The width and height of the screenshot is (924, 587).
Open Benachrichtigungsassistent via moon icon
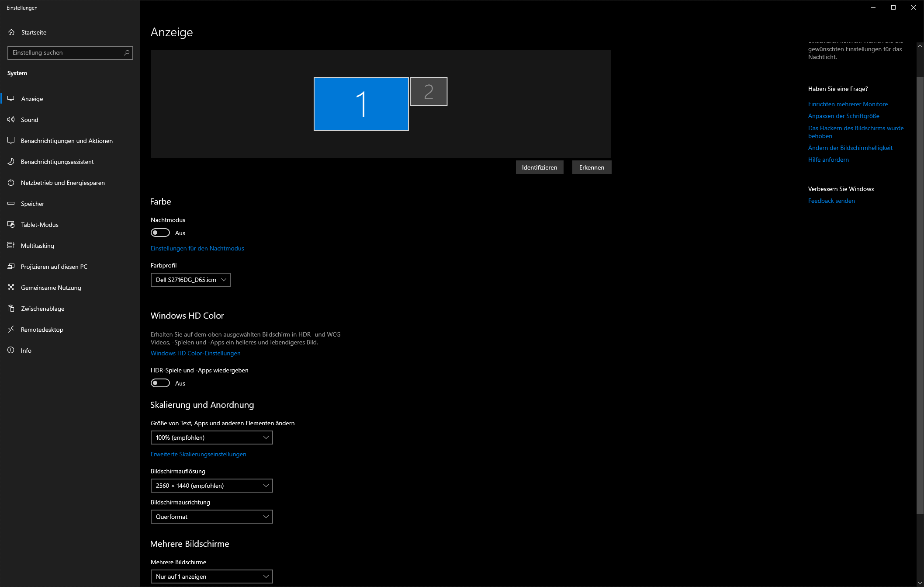(11, 161)
